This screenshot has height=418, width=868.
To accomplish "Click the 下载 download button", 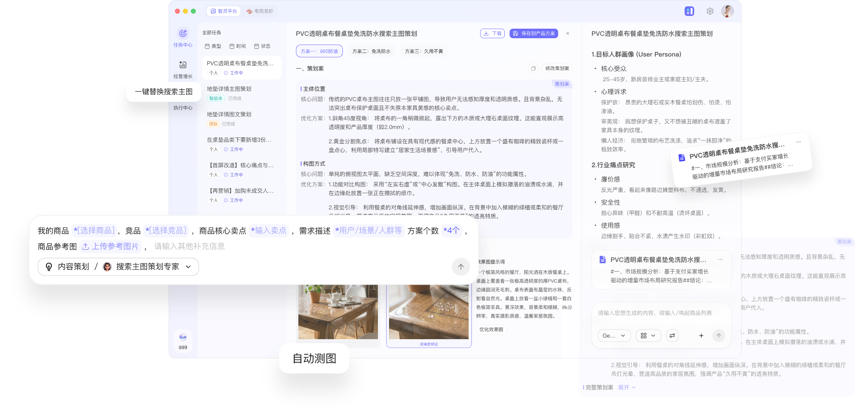I will coord(492,33).
